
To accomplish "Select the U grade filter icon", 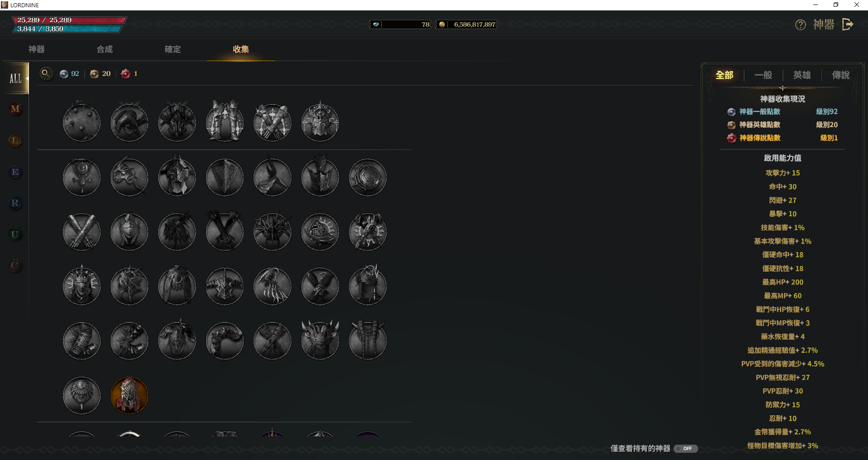I will [15, 235].
